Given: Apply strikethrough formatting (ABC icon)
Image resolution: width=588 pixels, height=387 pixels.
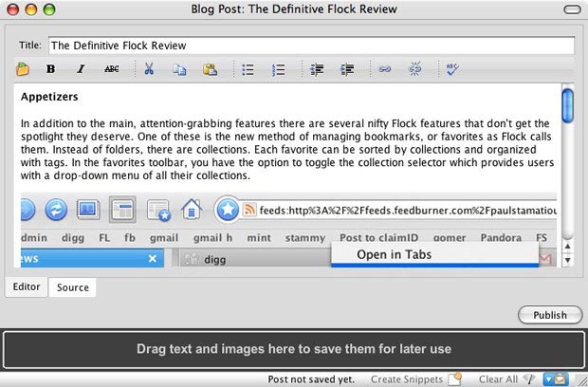Looking at the screenshot, I should pos(112,69).
